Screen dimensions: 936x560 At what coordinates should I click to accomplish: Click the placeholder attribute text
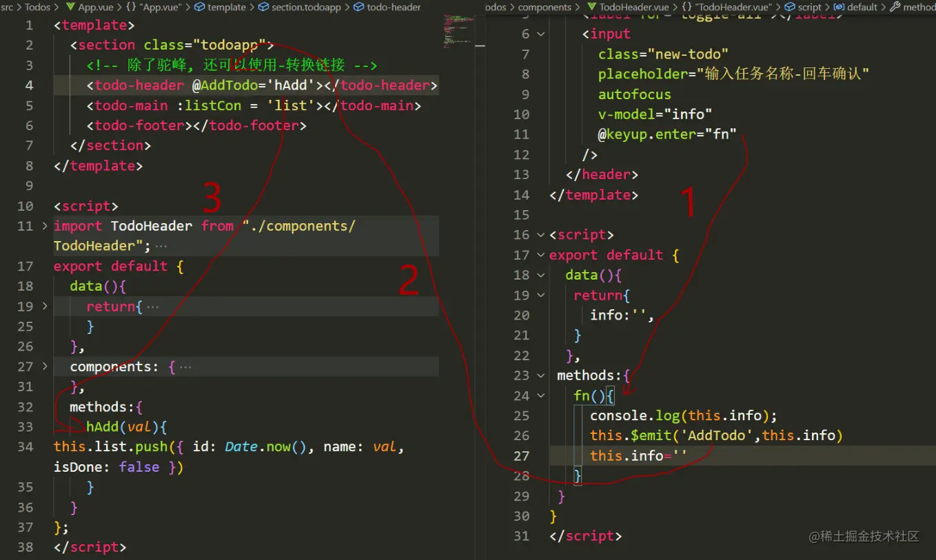[733, 74]
